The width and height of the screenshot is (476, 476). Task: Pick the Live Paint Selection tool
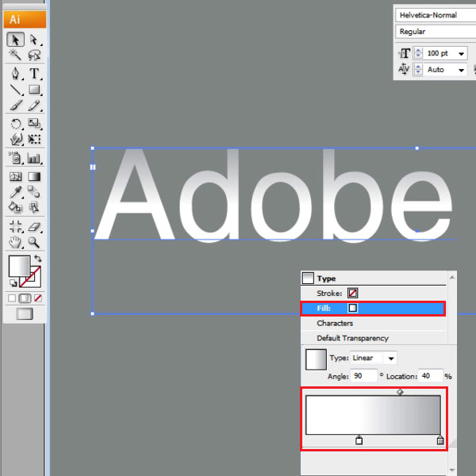[x=33, y=207]
